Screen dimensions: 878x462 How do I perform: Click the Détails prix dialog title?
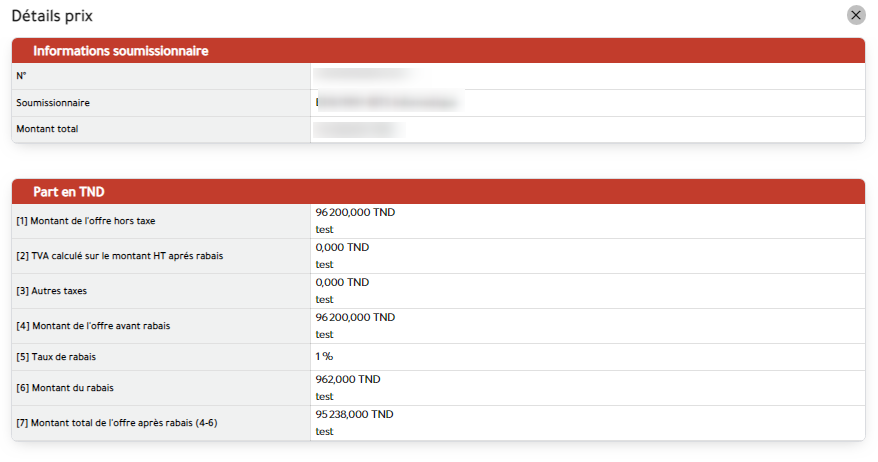point(53,16)
